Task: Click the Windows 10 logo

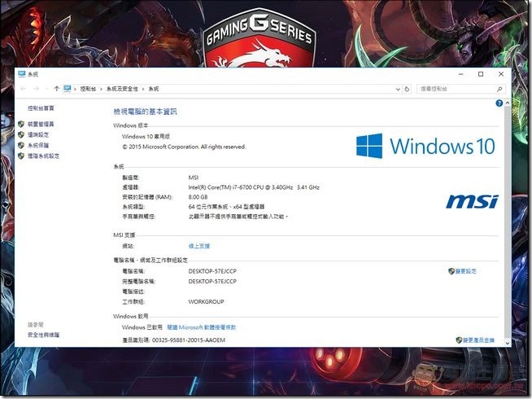Action: point(425,146)
